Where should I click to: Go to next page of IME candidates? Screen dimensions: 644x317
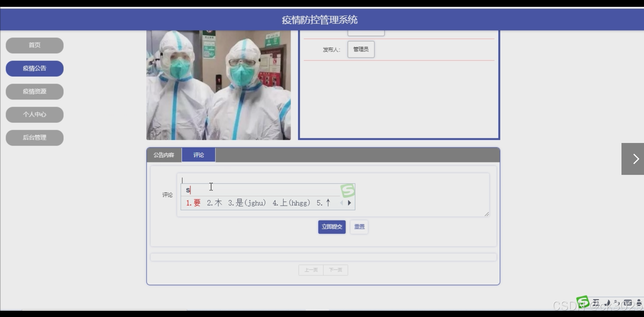[349, 203]
